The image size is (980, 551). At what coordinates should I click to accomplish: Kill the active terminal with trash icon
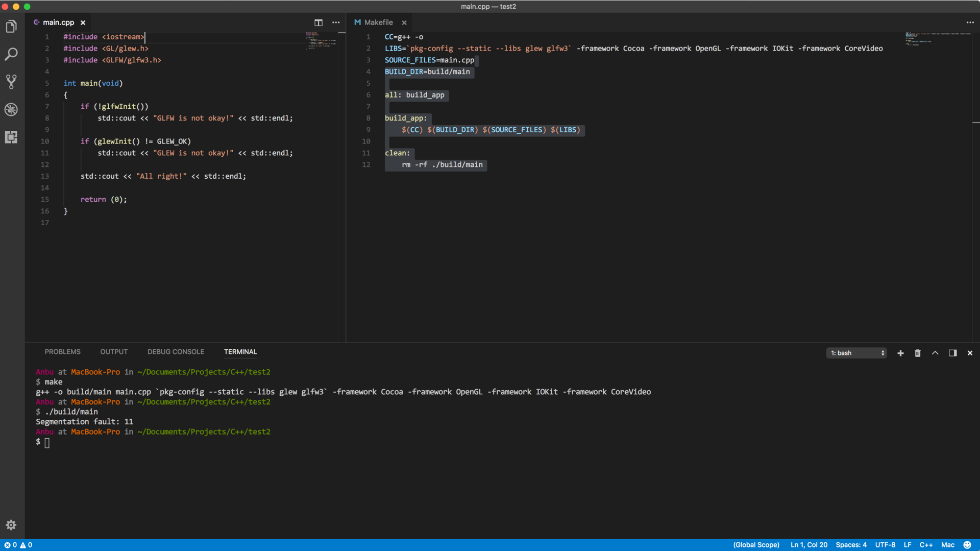pos(918,353)
